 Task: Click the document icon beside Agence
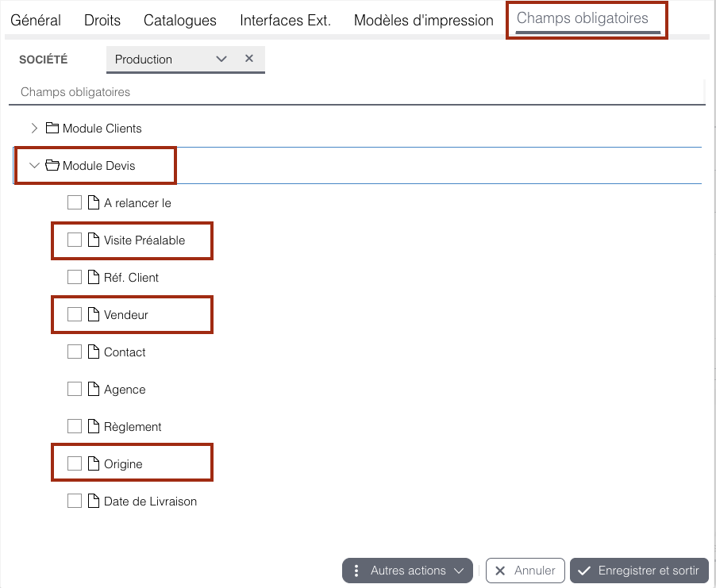[94, 389]
